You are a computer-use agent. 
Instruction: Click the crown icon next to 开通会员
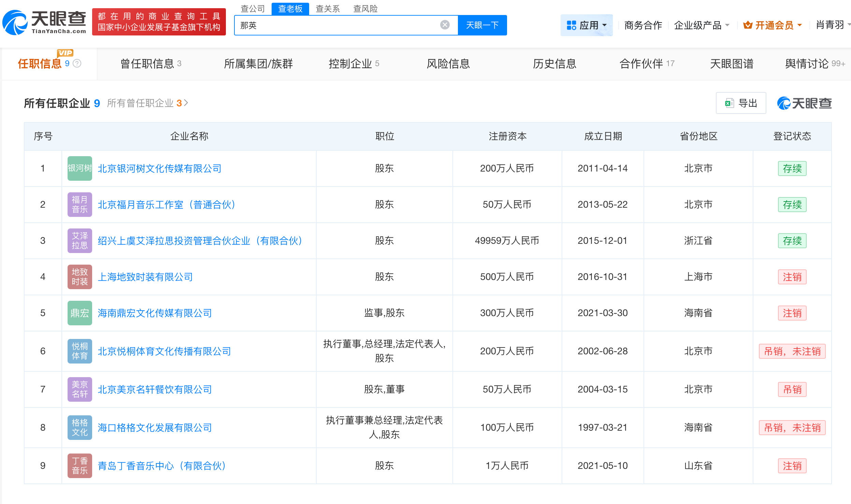[747, 25]
